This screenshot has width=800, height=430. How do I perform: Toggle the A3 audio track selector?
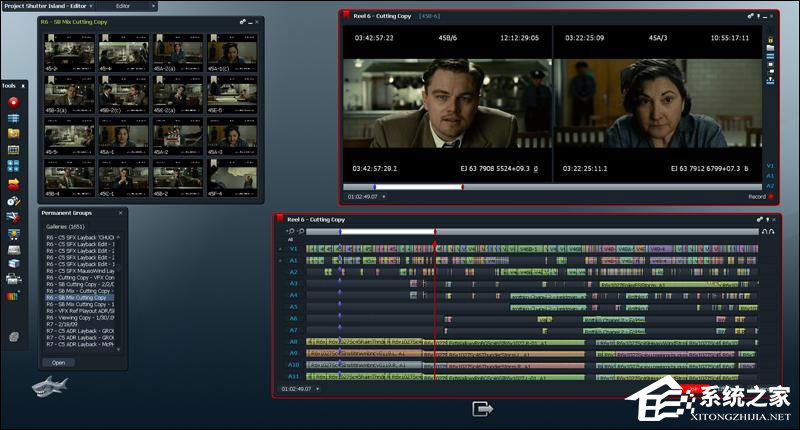coord(293,284)
